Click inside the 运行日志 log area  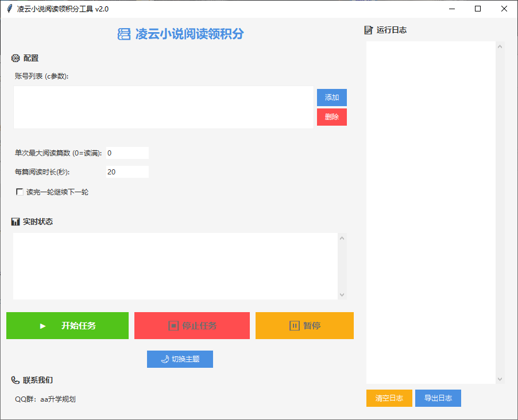[431, 212]
